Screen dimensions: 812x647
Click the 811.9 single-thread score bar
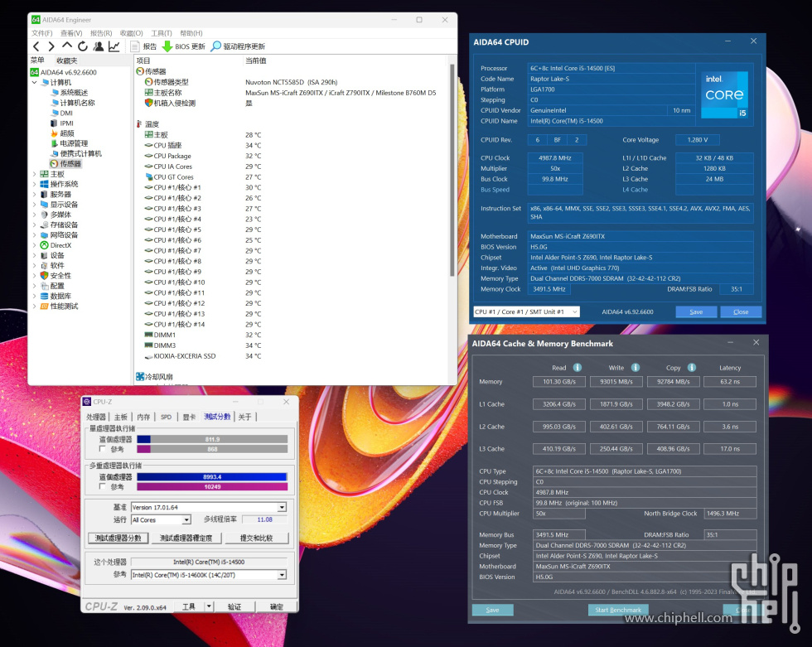click(x=212, y=439)
